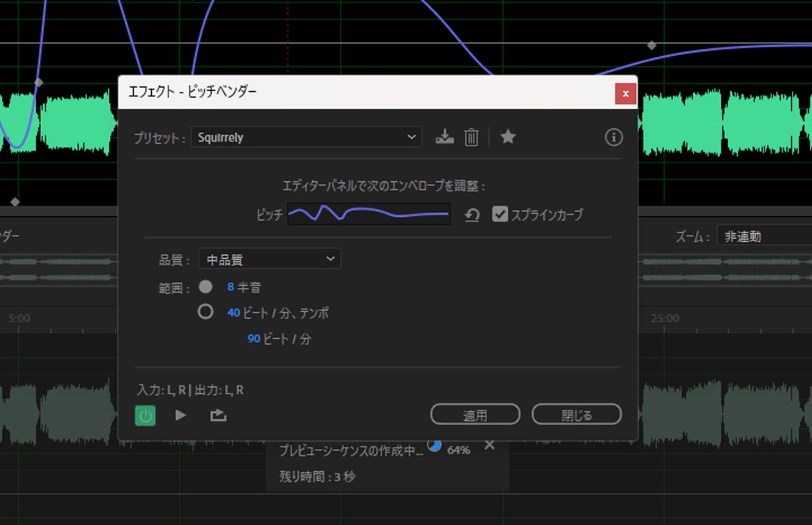
Task: Open effect info via the circled i icon
Action: (x=613, y=137)
